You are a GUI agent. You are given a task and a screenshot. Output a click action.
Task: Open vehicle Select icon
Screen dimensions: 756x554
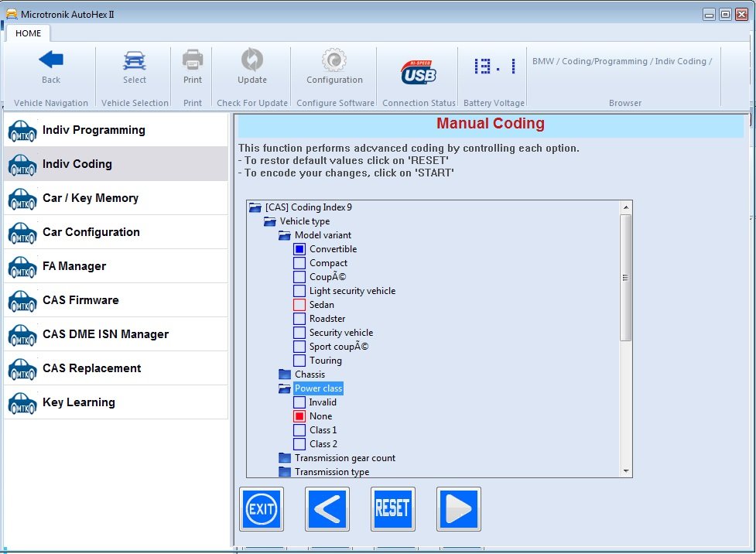pos(135,61)
